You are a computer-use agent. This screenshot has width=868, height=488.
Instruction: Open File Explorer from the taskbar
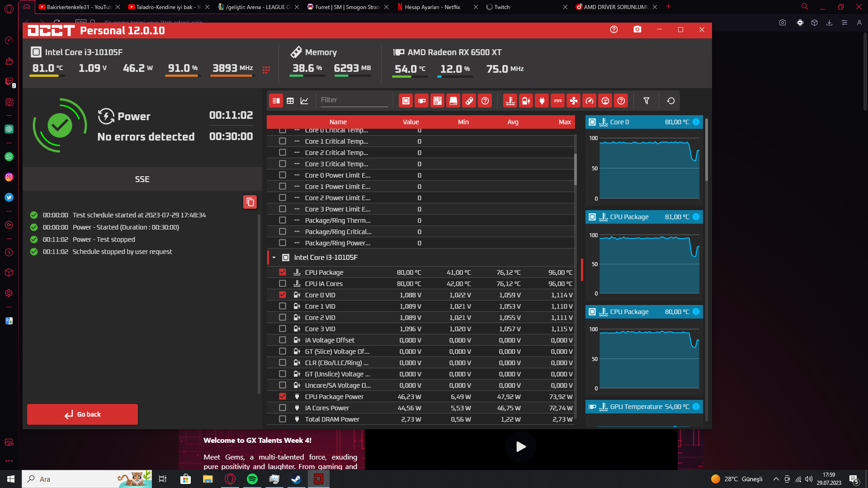pos(208,479)
